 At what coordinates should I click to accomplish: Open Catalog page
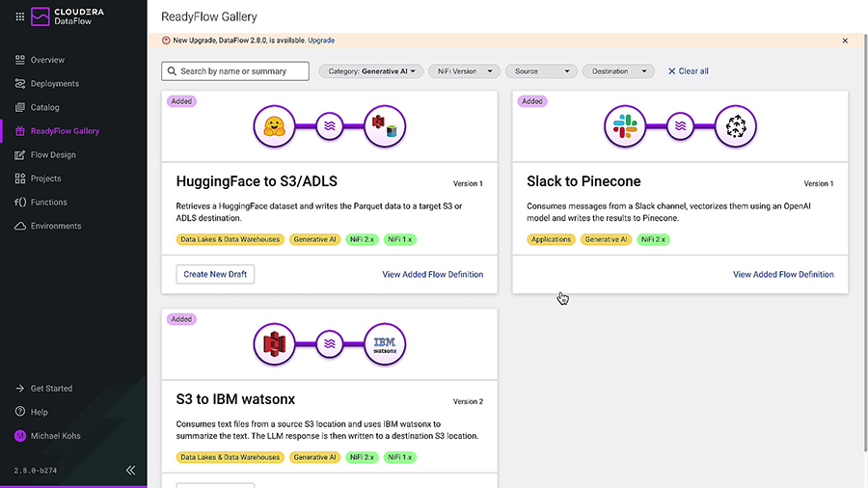44,107
